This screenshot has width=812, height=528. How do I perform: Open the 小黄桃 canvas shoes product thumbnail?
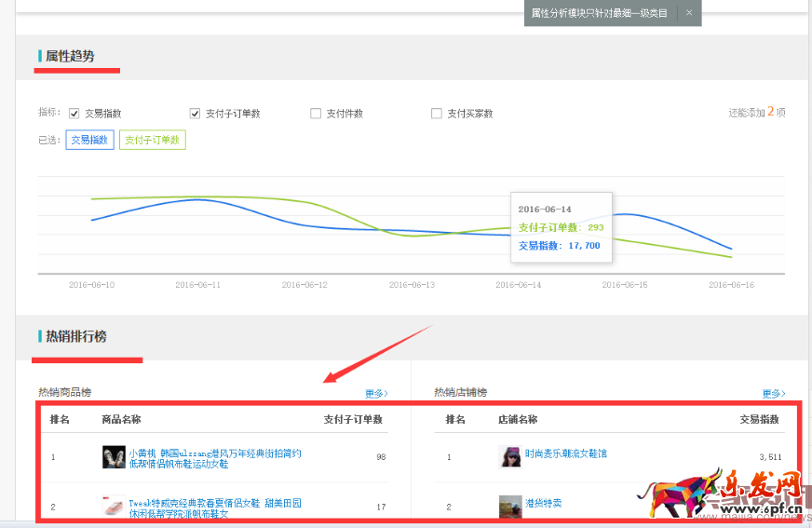[114, 456]
